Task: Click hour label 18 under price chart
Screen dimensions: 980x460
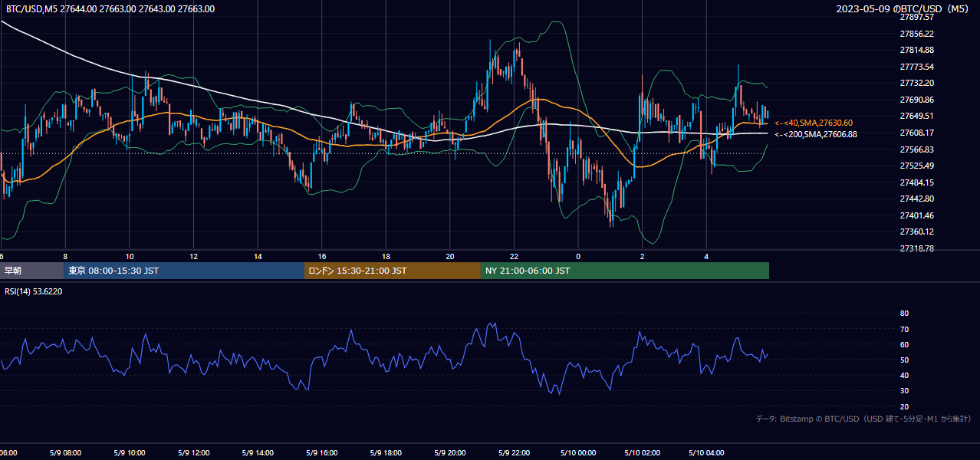Action: click(x=386, y=256)
